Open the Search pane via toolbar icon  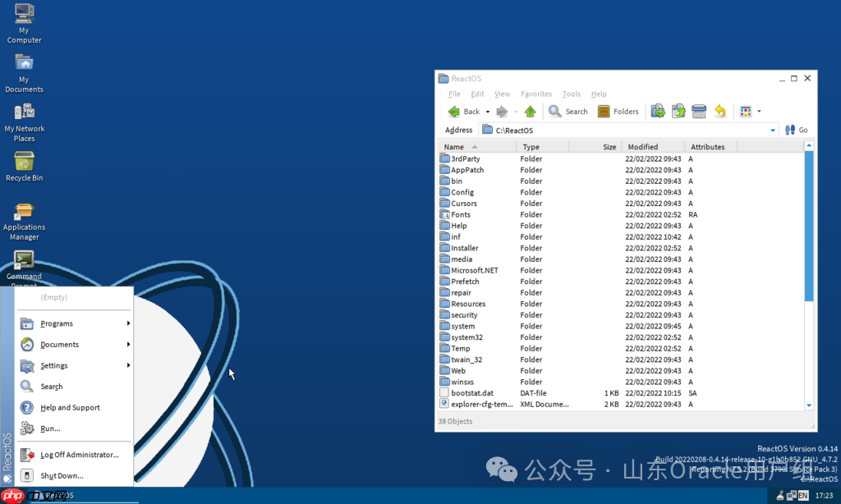point(568,111)
